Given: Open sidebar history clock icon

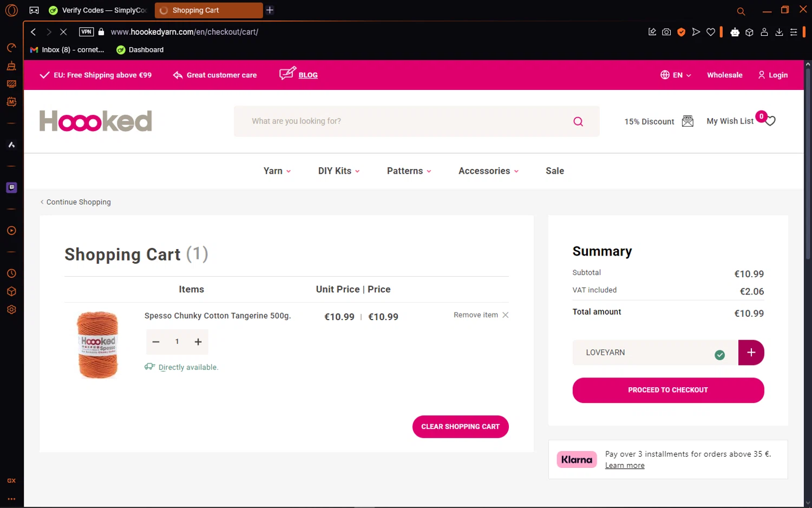Looking at the screenshot, I should 11,273.
